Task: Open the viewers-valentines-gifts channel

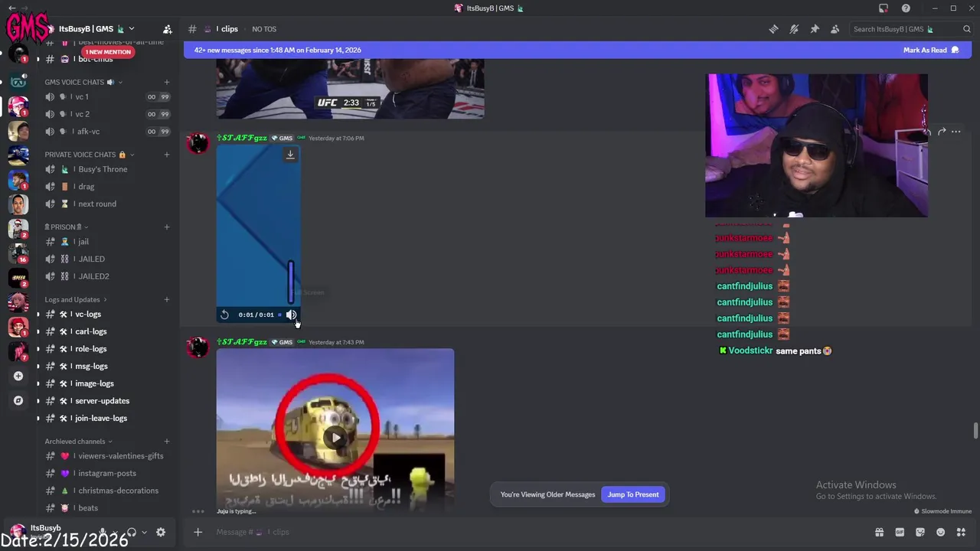Action: point(106,456)
